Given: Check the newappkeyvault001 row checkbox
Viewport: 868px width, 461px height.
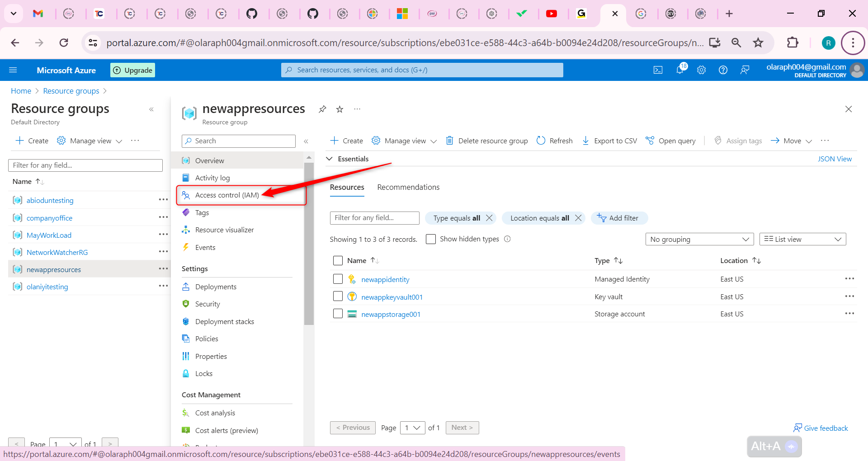Looking at the screenshot, I should [x=338, y=296].
